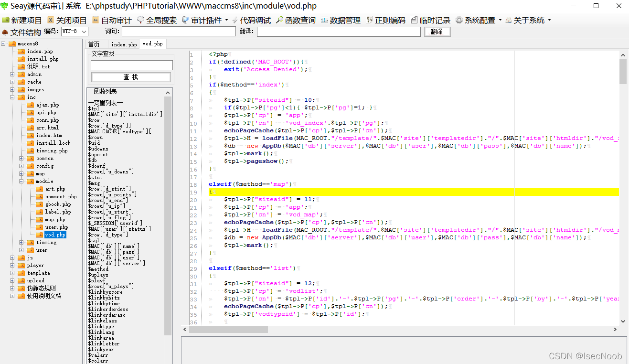
Task: Open 正则编码 regex encoding tool
Action: point(386,21)
